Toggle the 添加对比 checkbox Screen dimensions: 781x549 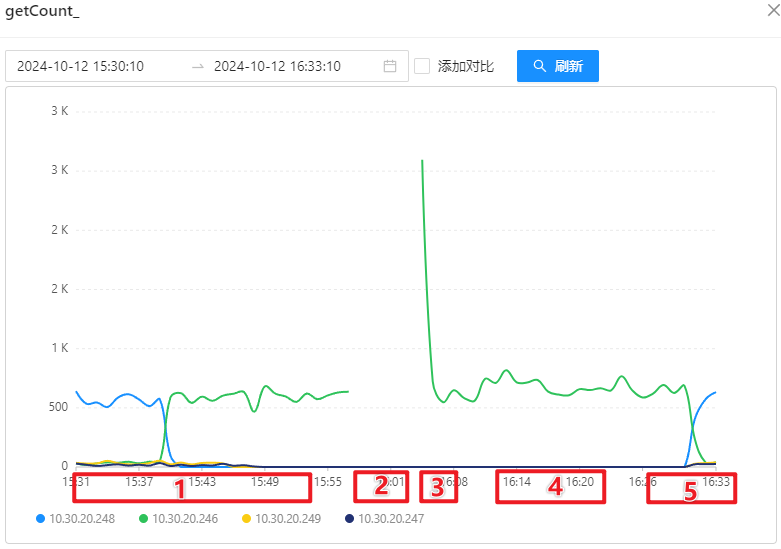pos(422,66)
